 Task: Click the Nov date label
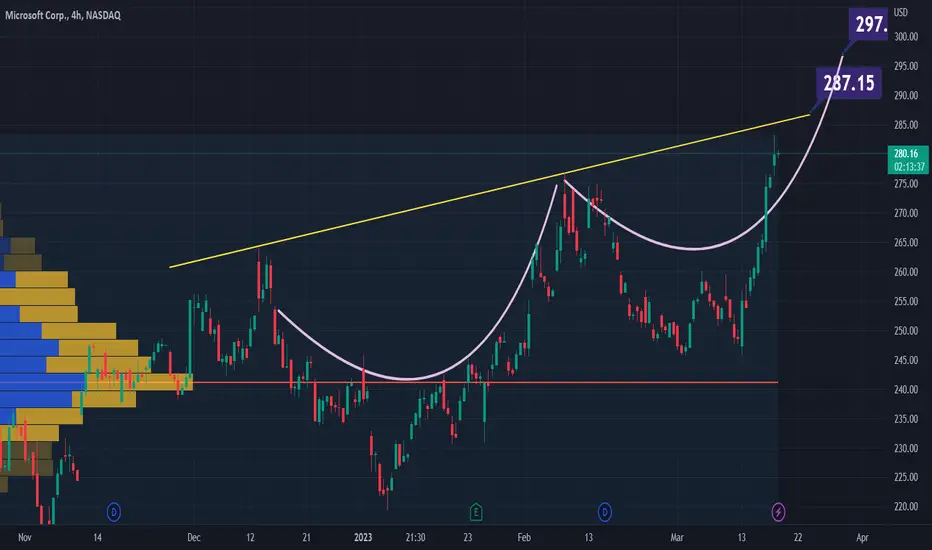(24, 538)
